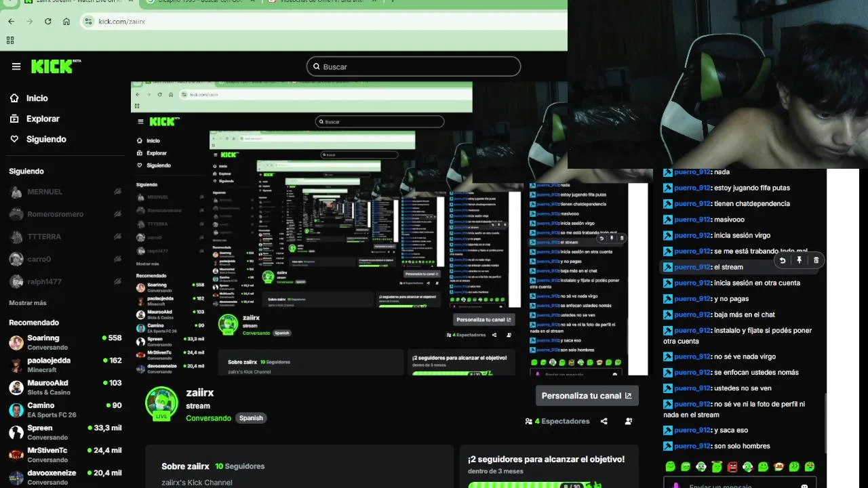Delete the 'el stream' chat message

click(816, 260)
